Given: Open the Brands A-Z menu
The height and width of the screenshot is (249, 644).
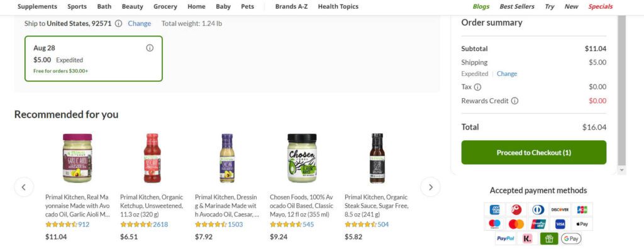Looking at the screenshot, I should 292,6.
